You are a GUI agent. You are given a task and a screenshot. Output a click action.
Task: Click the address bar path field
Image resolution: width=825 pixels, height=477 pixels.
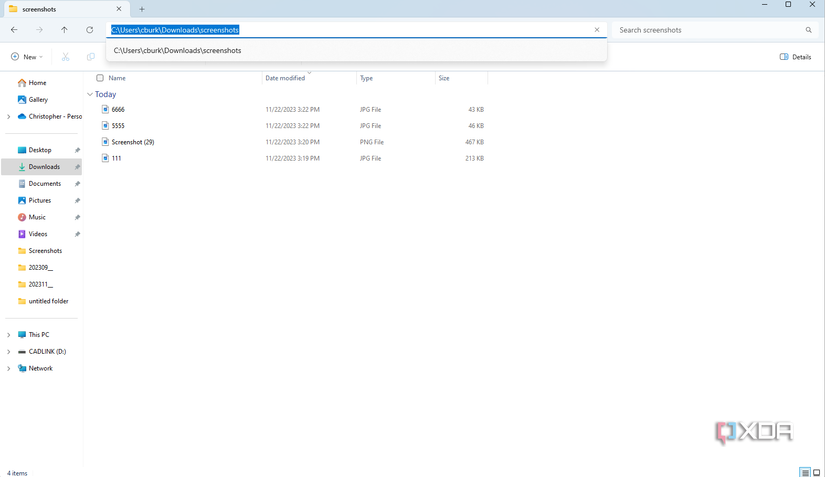click(356, 30)
